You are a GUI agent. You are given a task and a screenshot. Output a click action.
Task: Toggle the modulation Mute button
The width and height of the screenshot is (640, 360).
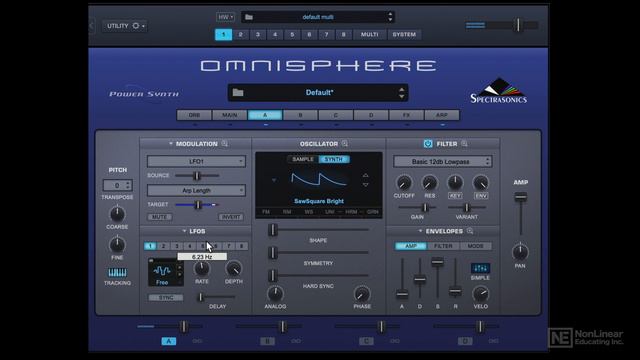(160, 217)
